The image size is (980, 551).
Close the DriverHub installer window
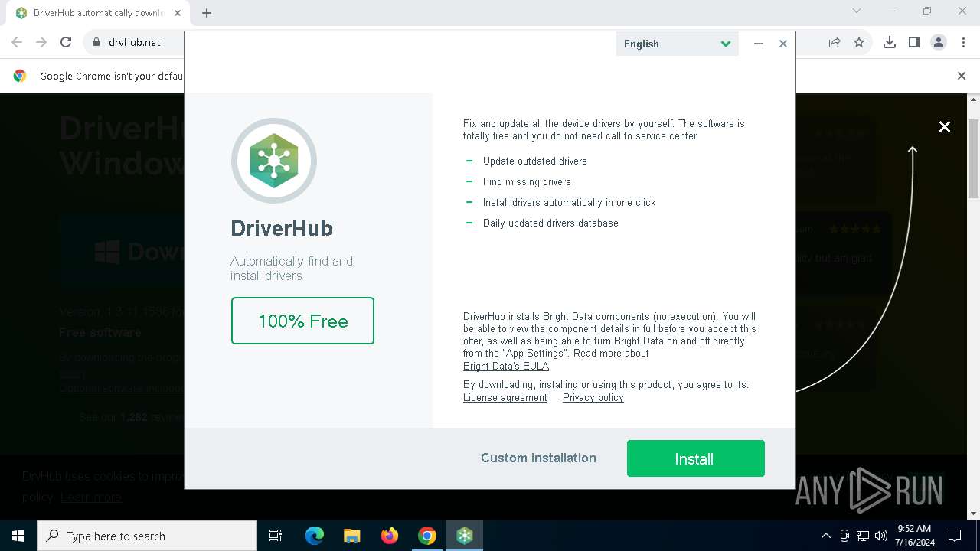783,44
